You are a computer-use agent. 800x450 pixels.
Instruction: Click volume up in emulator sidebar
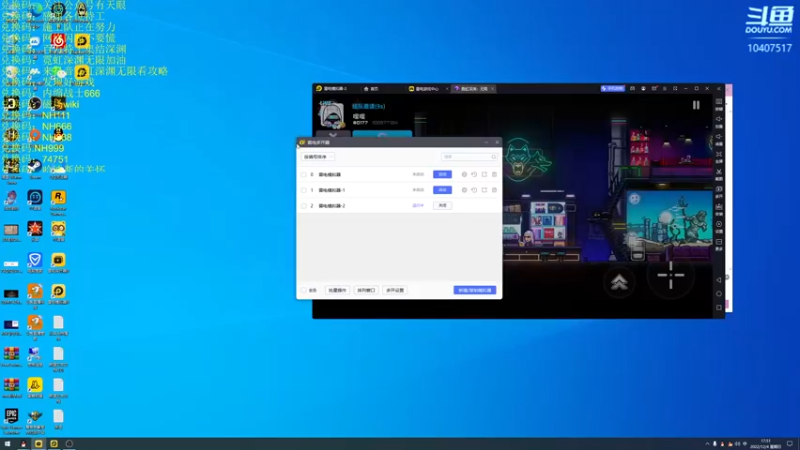[718, 120]
